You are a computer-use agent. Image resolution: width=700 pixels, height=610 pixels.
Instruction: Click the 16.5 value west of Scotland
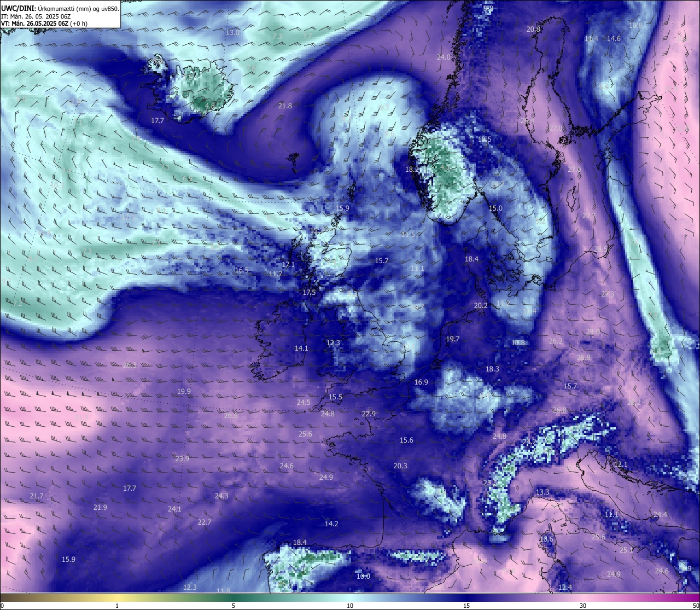click(242, 270)
